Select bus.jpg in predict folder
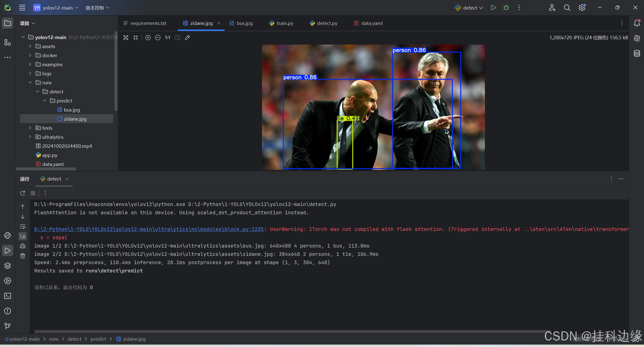Viewport: 644px width, 347px height. tap(72, 110)
